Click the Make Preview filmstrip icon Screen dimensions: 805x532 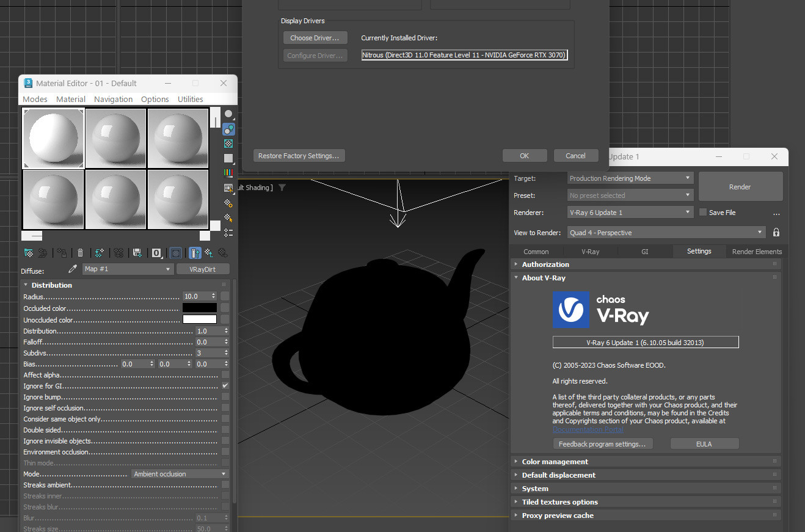pos(228,188)
